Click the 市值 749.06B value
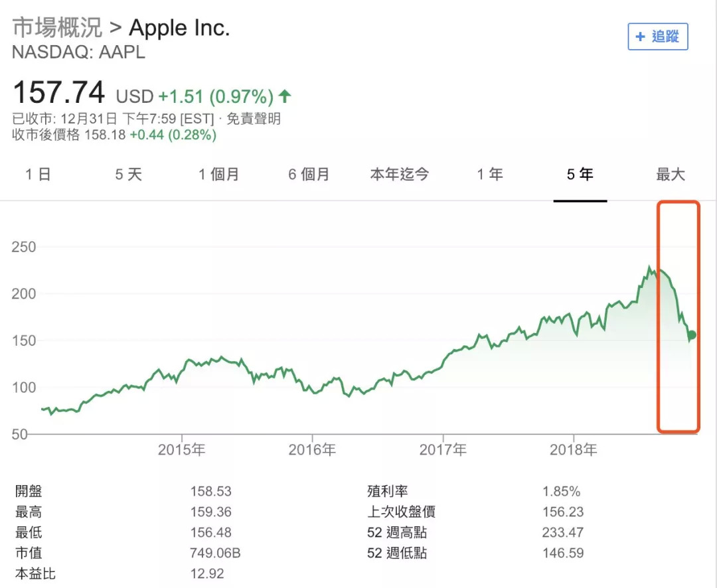717x588 pixels. pos(216,553)
